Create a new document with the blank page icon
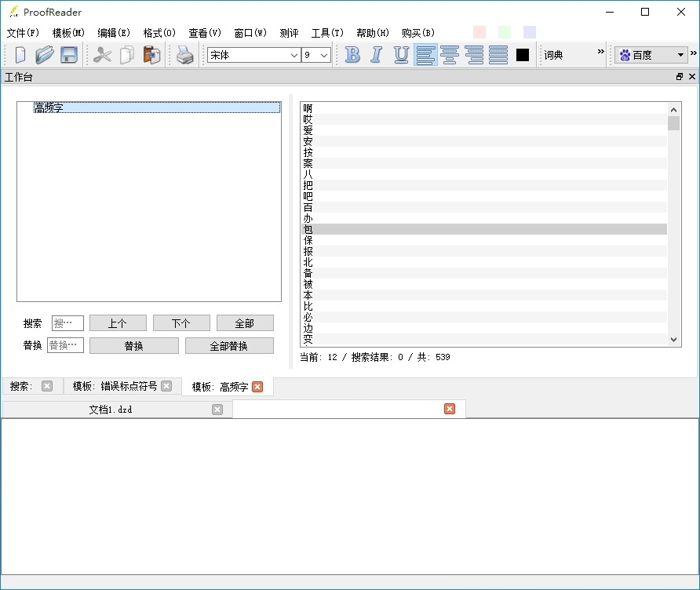Viewport: 700px width, 590px height. tap(20, 55)
